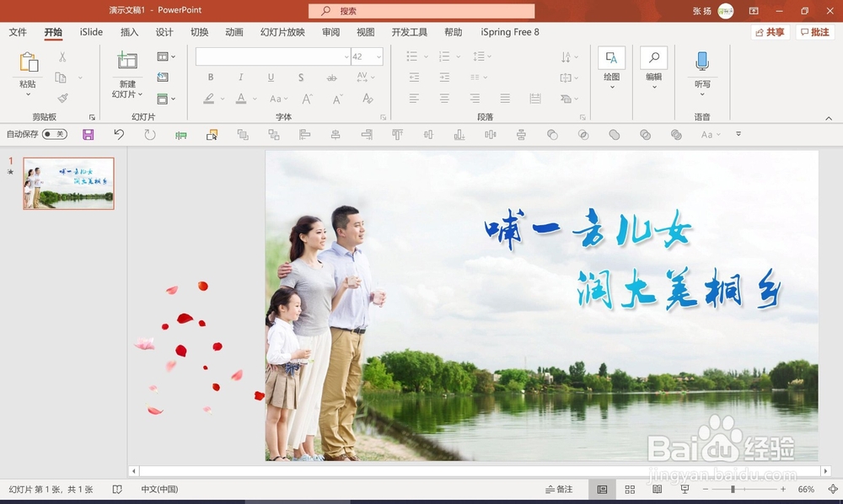The height and width of the screenshot is (504, 843).
Task: Click the Copy icon in clipboard group
Action: (x=61, y=78)
